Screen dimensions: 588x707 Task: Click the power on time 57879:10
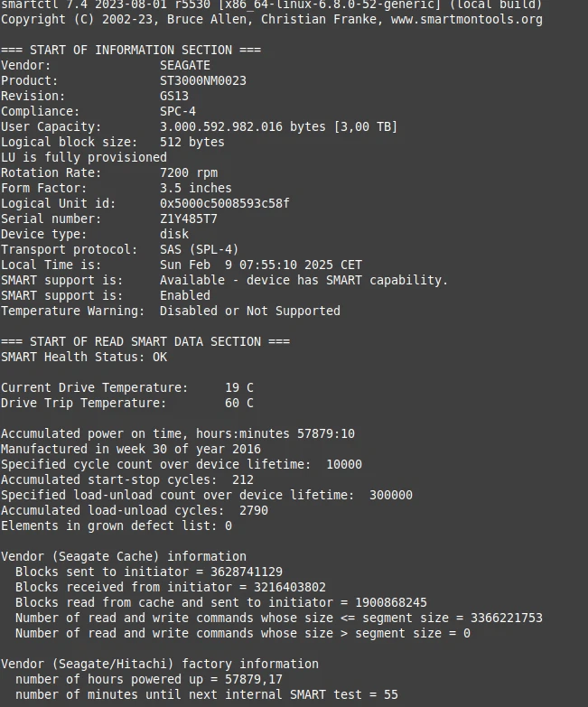click(325, 433)
